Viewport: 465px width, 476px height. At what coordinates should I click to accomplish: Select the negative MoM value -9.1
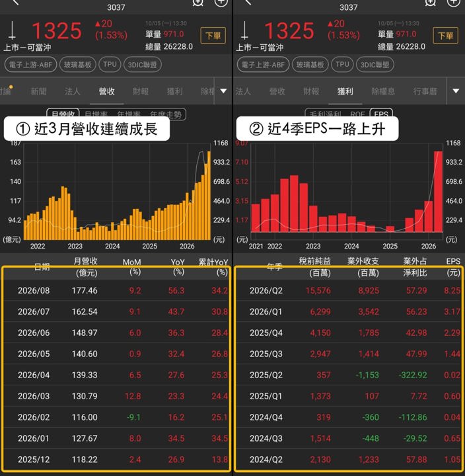[134, 417]
